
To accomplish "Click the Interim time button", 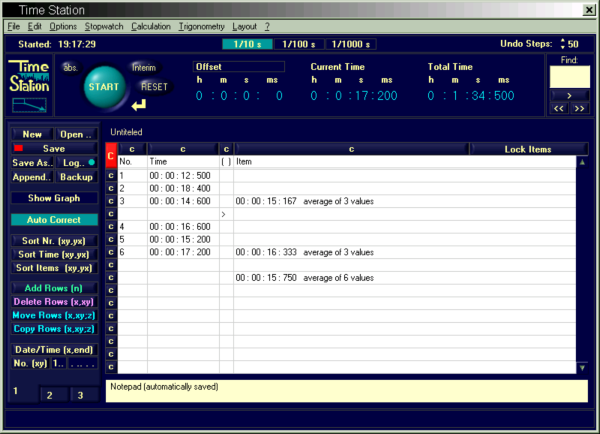I will coord(143,68).
